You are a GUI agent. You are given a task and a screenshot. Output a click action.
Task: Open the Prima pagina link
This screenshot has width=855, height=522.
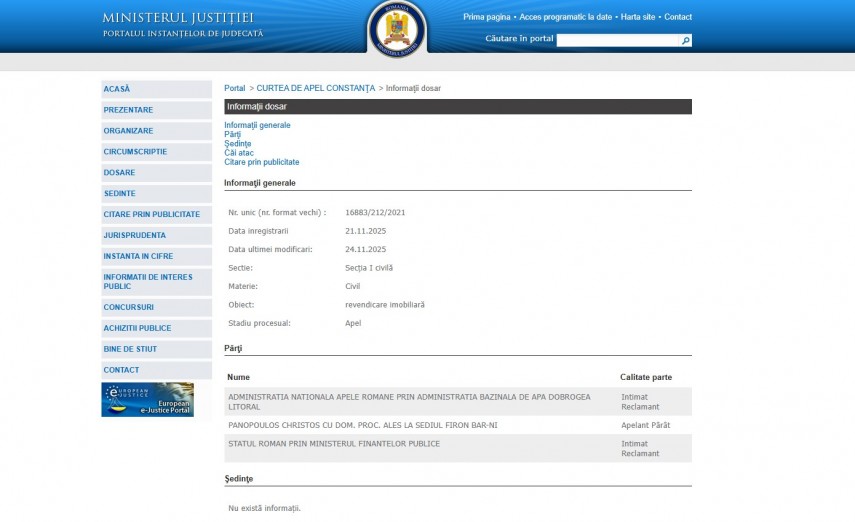click(x=487, y=17)
